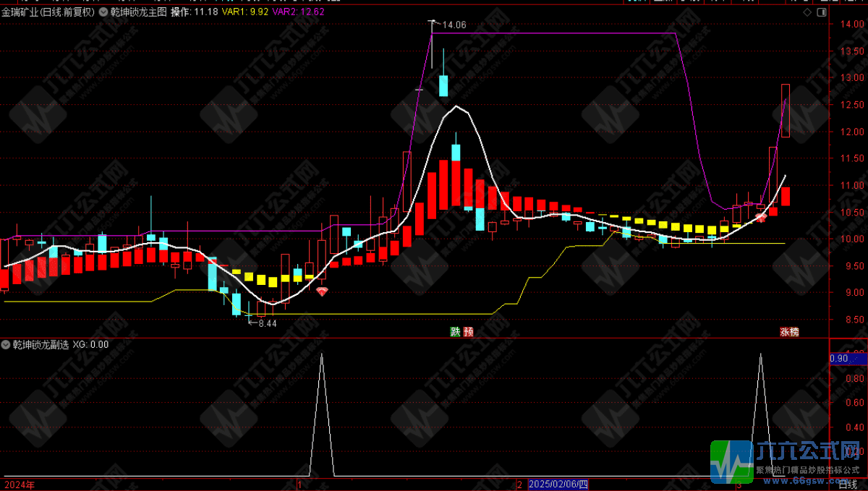Image resolution: width=868 pixels, height=491 pixels.
Task: Click the 2025/02/06 date marker on time axis
Action: coord(560,484)
